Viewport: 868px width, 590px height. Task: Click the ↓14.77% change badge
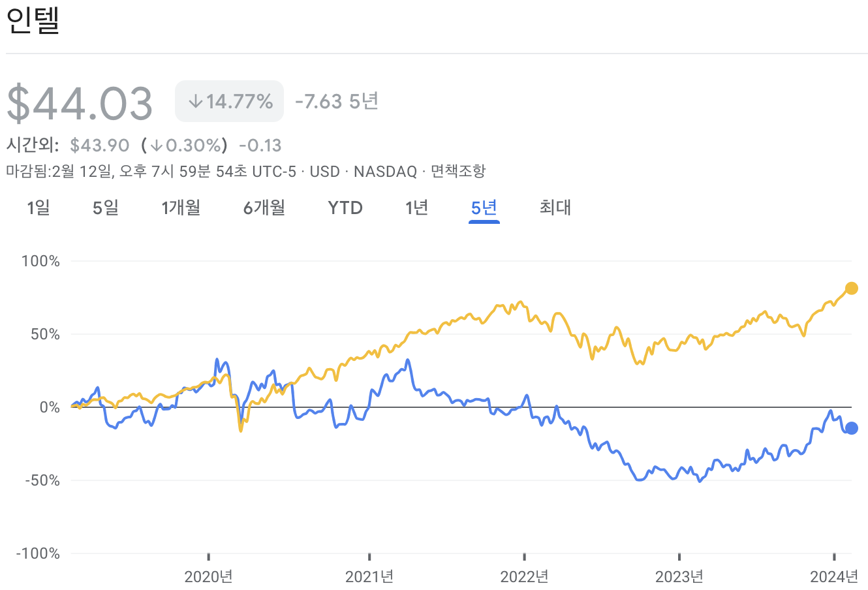coord(229,101)
